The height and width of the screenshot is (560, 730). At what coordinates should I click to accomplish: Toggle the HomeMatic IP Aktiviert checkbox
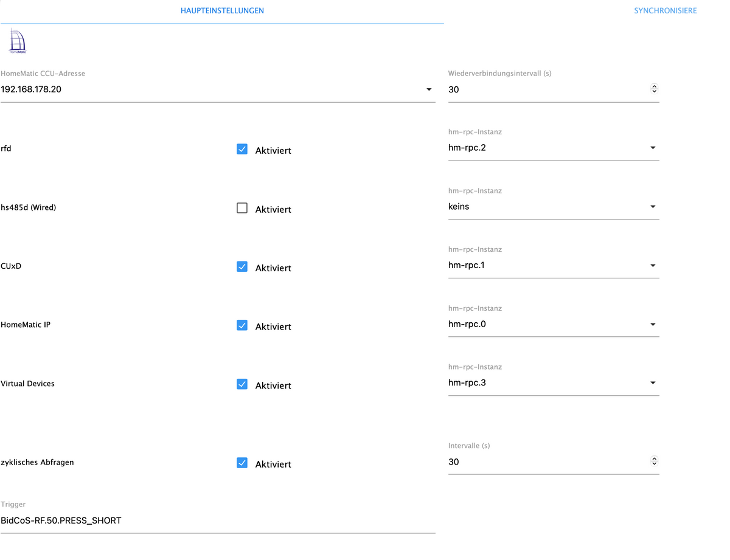pos(242,325)
